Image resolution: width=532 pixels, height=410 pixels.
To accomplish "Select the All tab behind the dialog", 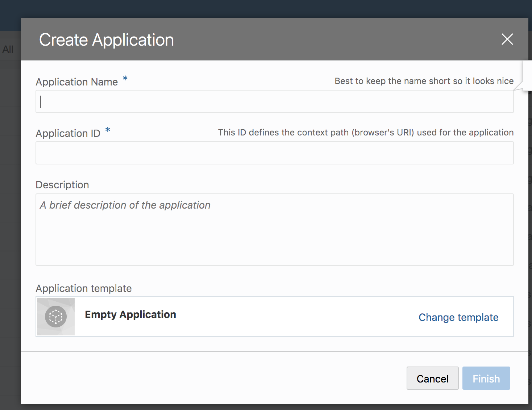I will pyautogui.click(x=8, y=49).
